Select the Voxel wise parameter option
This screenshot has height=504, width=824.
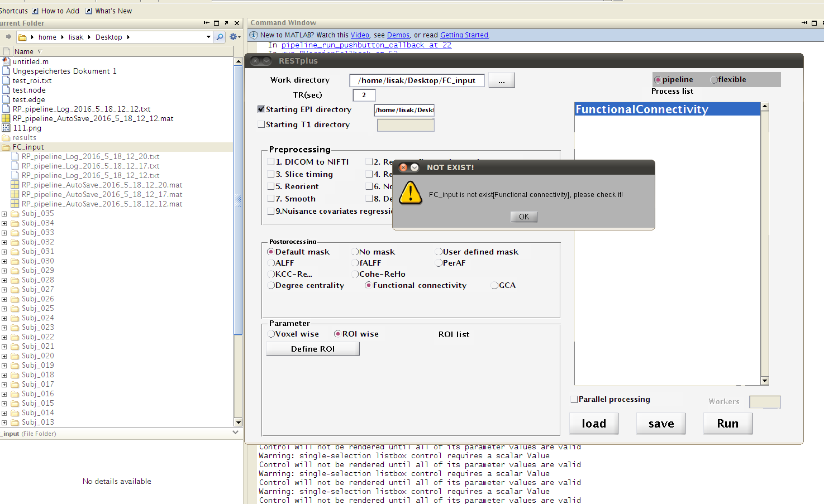[271, 334]
